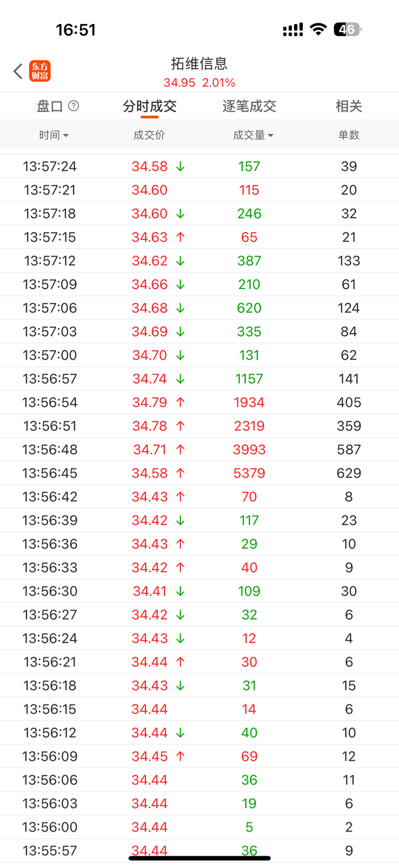Tap the Wi-Fi icon in status bar
The height and width of the screenshot is (868, 399).
(x=318, y=30)
